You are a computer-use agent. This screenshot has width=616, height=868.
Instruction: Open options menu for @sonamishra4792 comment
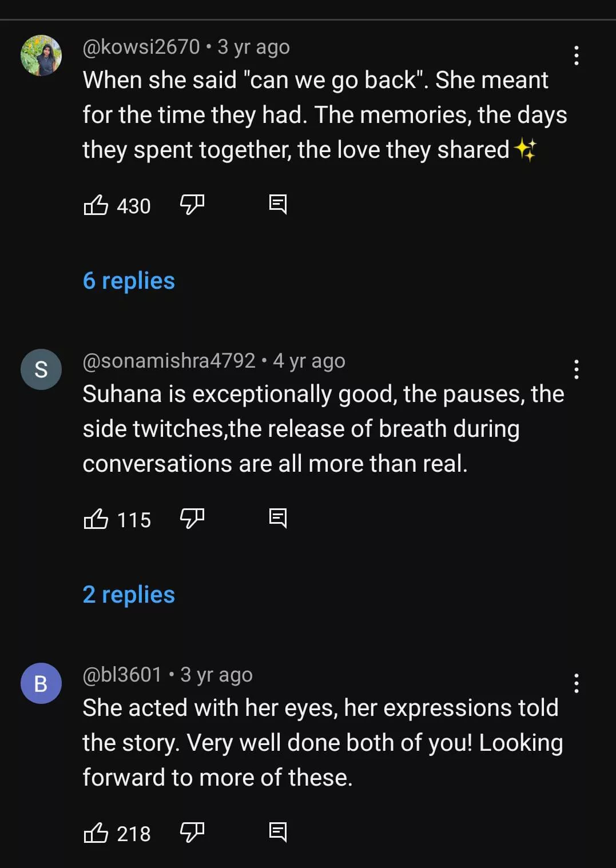tap(576, 369)
